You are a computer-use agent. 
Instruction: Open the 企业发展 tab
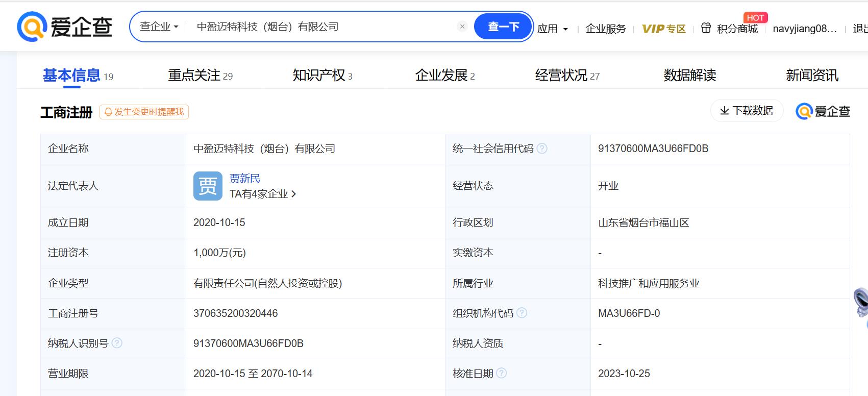coord(445,76)
